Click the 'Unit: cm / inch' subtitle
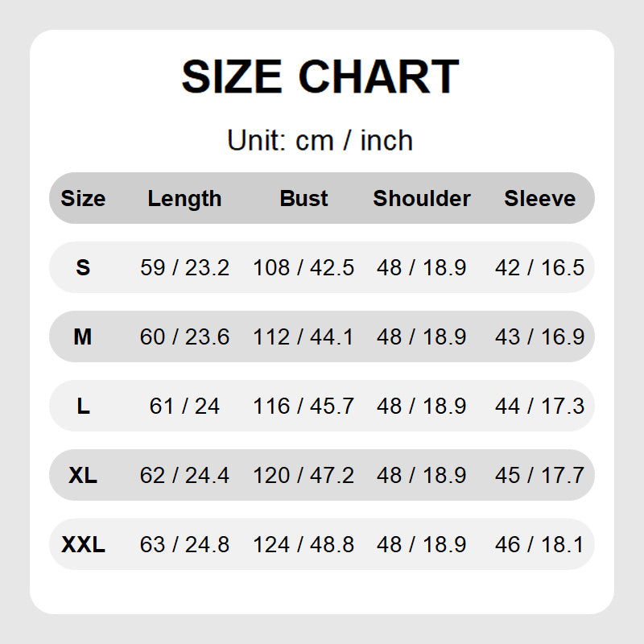This screenshot has width=644, height=644. [x=320, y=141]
